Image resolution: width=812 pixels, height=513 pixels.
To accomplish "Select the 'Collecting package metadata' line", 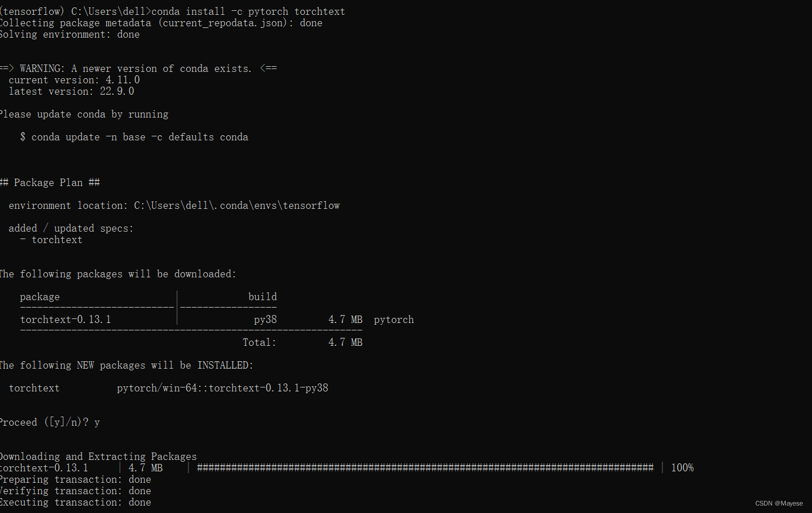I will pyautogui.click(x=161, y=23).
